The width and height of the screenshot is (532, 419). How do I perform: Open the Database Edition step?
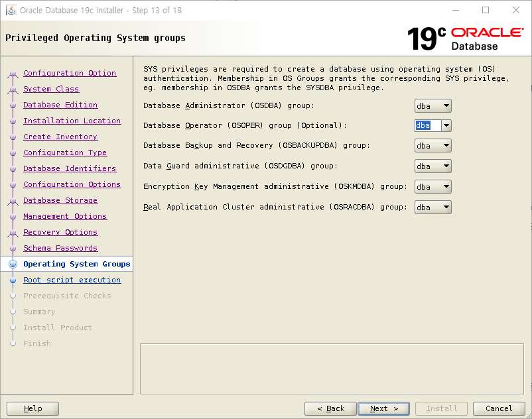pos(60,105)
